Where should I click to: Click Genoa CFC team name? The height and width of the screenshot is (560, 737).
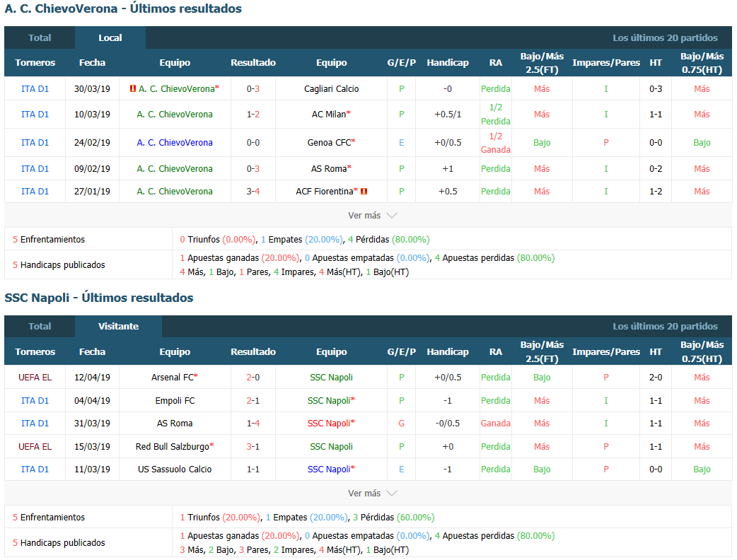coord(329,142)
